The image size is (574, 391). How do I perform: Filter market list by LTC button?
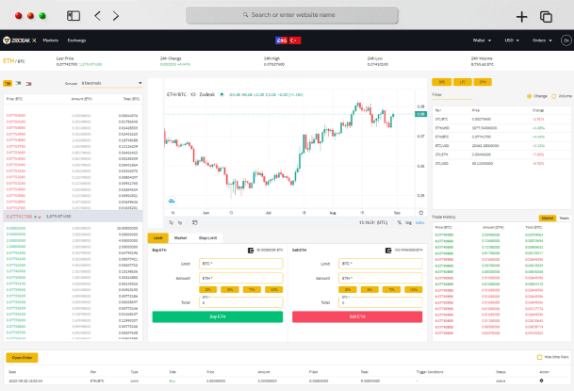tap(462, 82)
